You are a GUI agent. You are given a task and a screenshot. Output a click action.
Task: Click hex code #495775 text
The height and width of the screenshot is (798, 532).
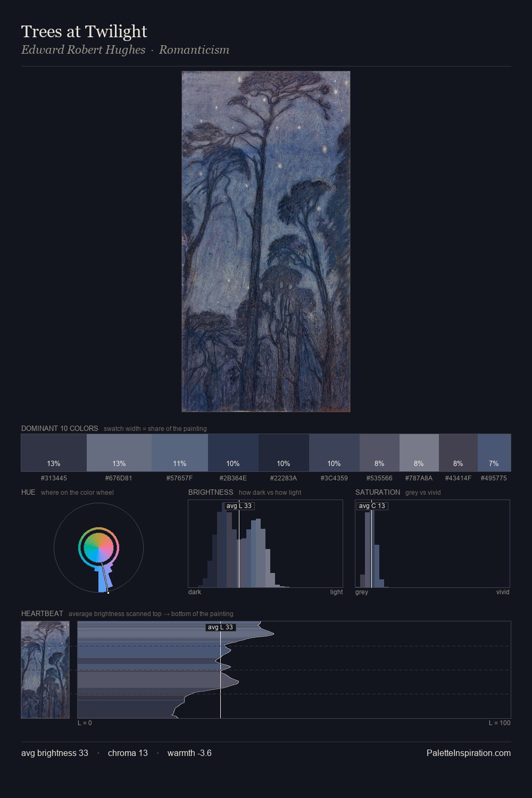point(494,478)
